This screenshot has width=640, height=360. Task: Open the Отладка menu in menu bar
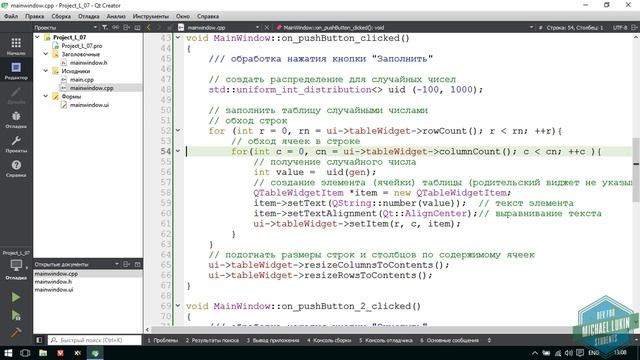tap(89, 16)
